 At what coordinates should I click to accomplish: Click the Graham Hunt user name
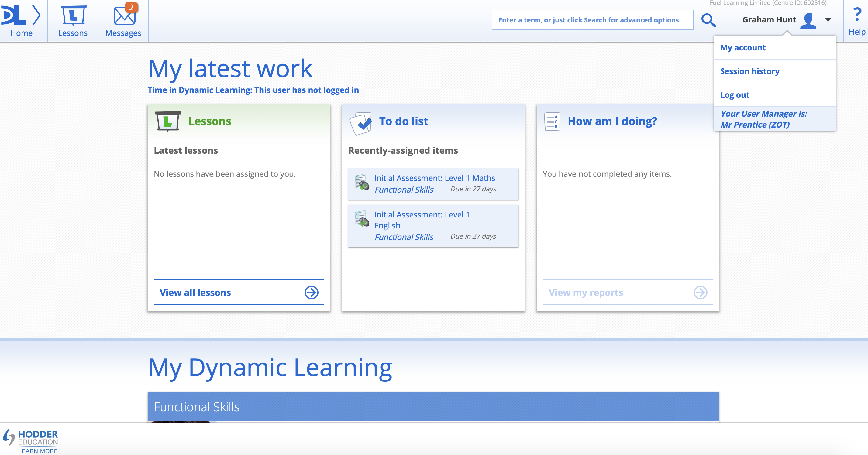(x=769, y=19)
